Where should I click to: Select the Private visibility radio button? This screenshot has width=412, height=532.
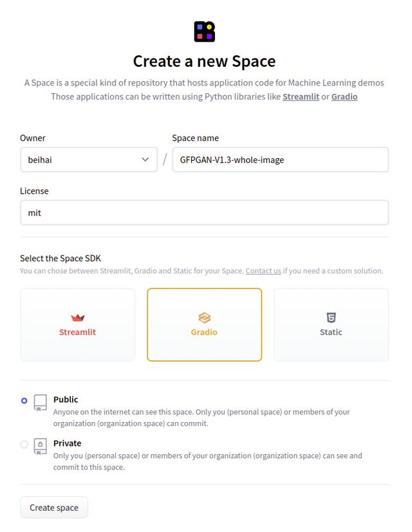[24, 445]
